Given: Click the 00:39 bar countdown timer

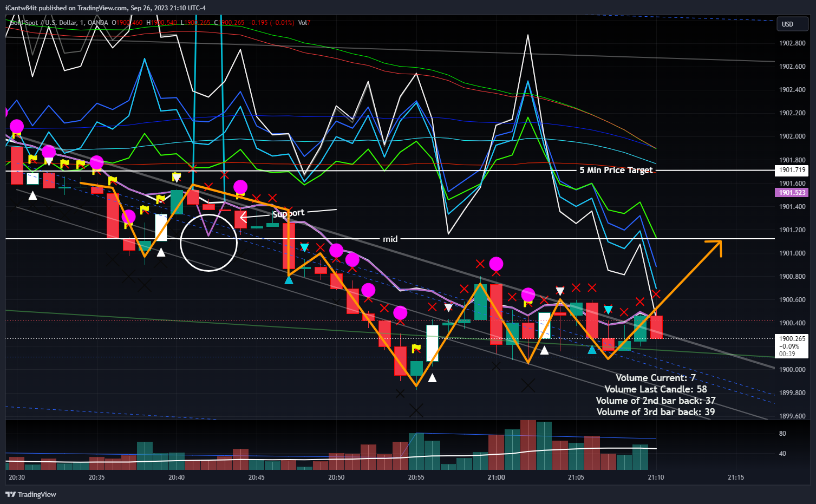Looking at the screenshot, I should point(787,354).
